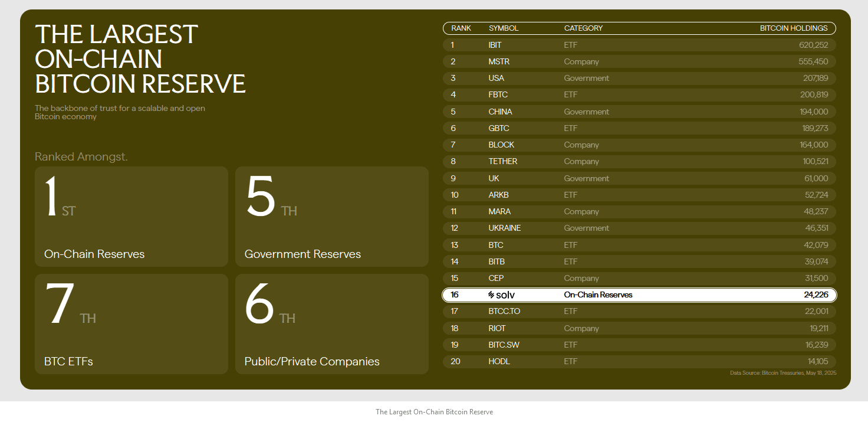This screenshot has width=868, height=422.
Task: Click the 194,000 holdings value
Action: click(814, 112)
